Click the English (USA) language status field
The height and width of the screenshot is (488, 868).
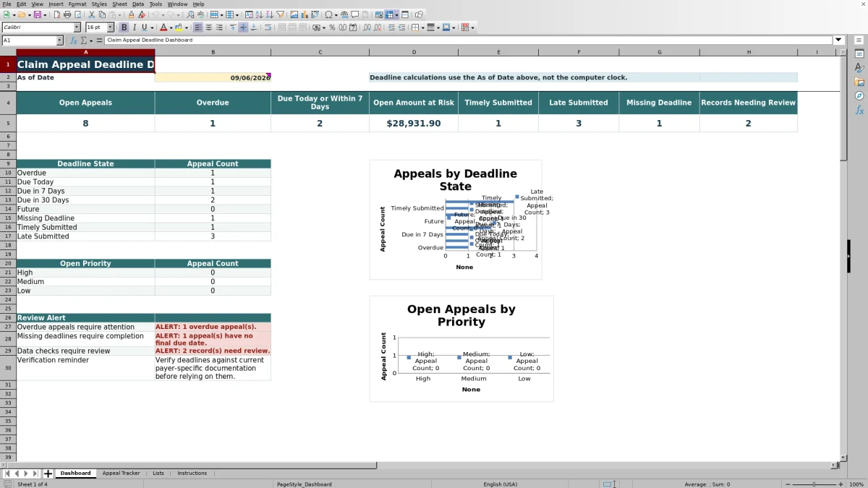coord(501,484)
